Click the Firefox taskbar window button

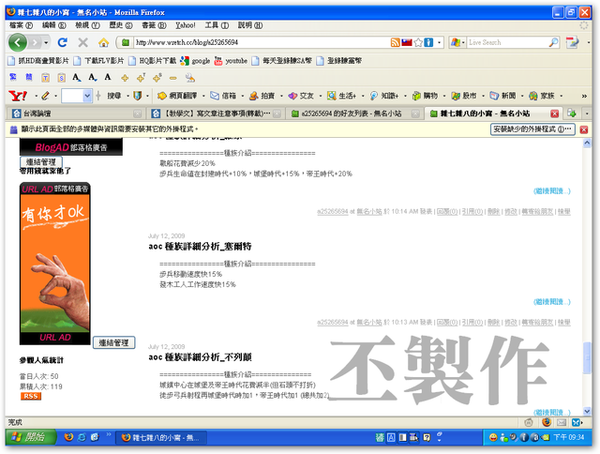161,437
